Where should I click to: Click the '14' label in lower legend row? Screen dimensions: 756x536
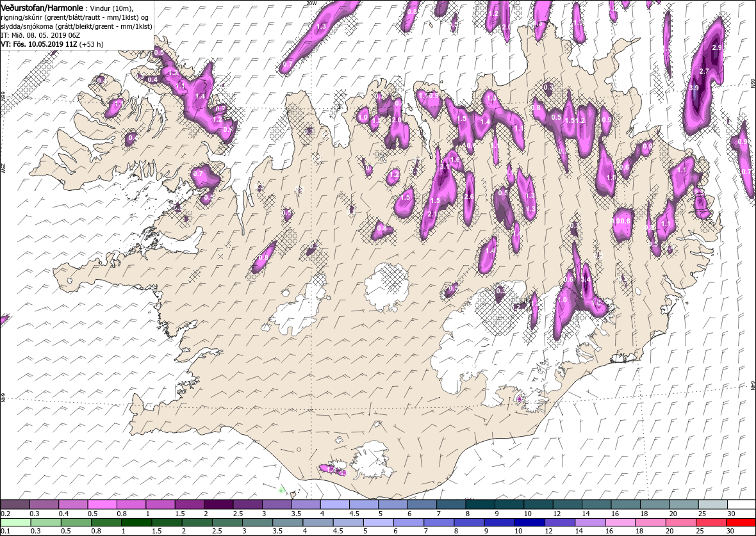pos(579,531)
